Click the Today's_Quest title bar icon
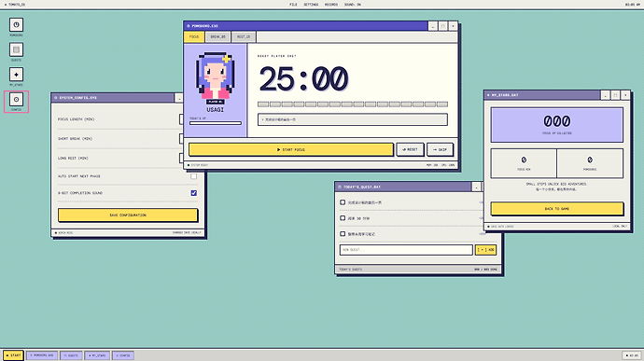Viewport: 644px width, 361px height. pos(340,187)
